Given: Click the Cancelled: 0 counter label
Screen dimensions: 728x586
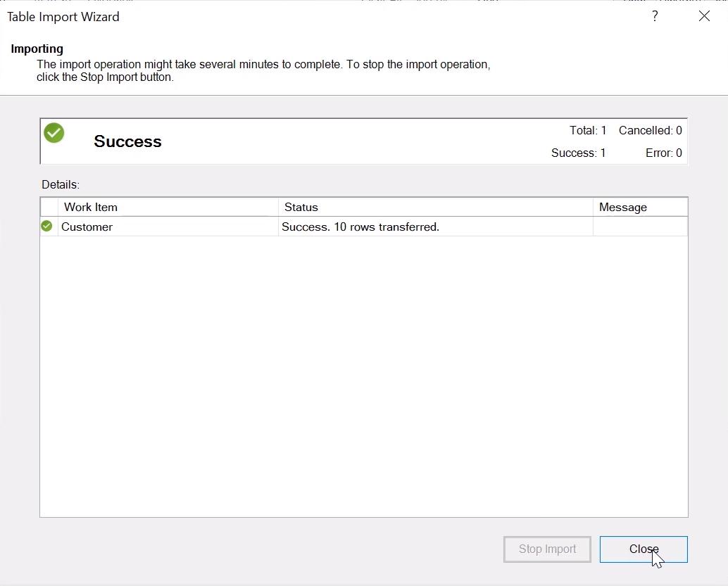Looking at the screenshot, I should click(x=649, y=130).
